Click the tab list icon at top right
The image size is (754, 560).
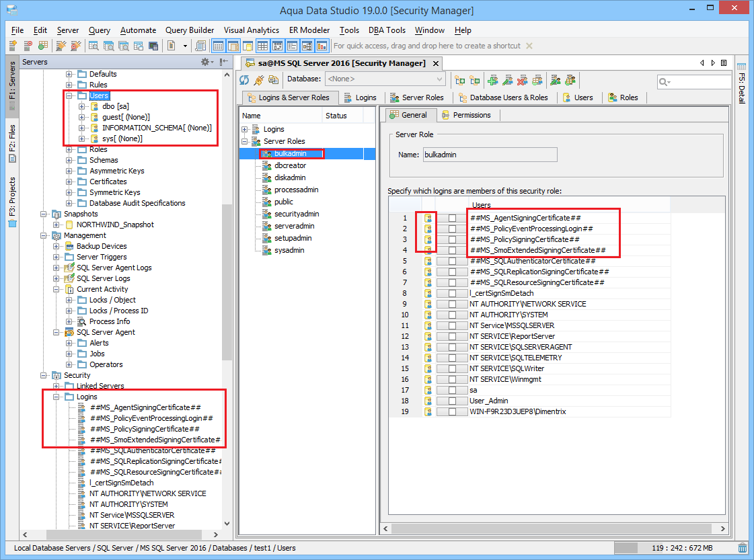[724, 63]
